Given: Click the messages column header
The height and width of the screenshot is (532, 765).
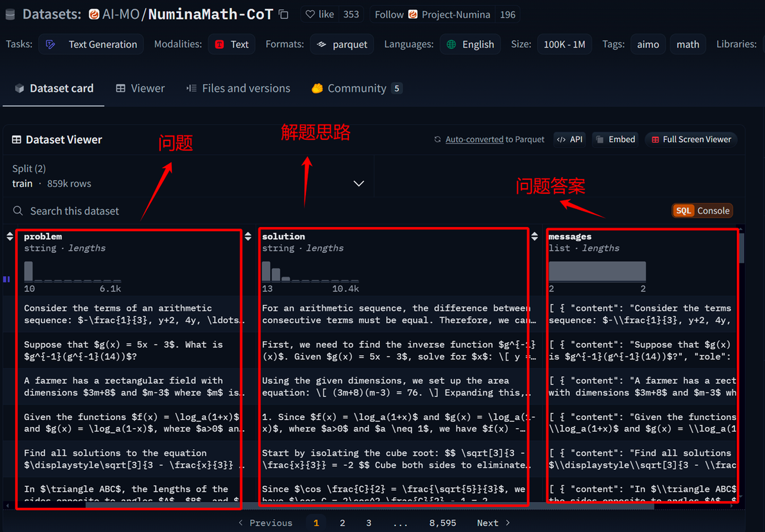Looking at the screenshot, I should 570,236.
